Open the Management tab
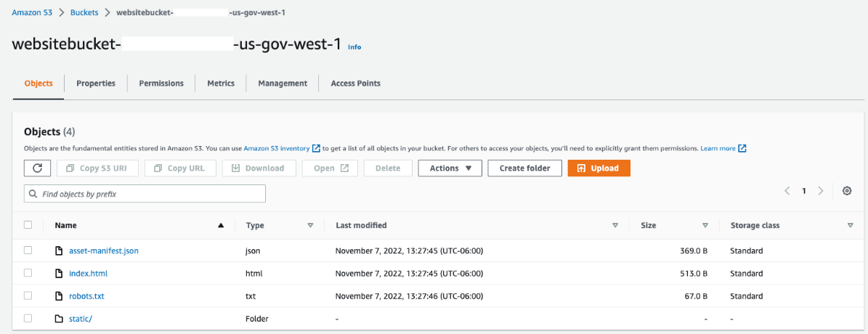The image size is (868, 334). coord(283,83)
